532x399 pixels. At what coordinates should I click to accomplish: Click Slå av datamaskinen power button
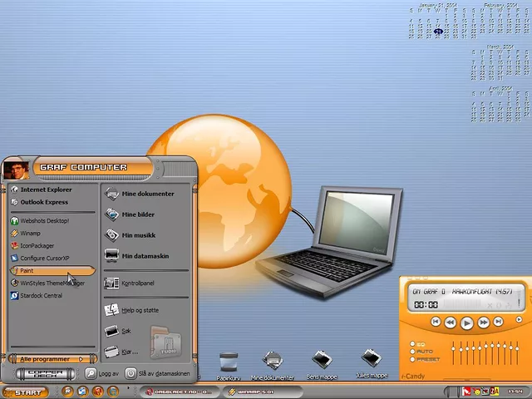pyautogui.click(x=158, y=373)
